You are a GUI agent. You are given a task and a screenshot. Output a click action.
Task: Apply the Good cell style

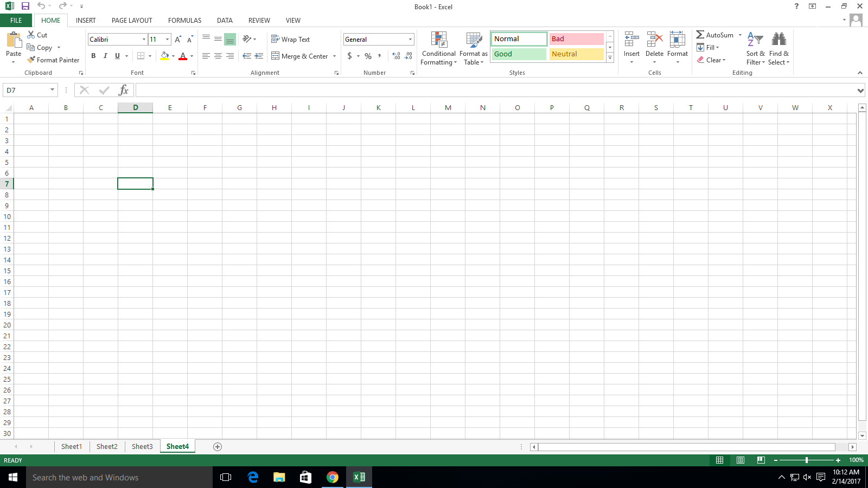519,54
